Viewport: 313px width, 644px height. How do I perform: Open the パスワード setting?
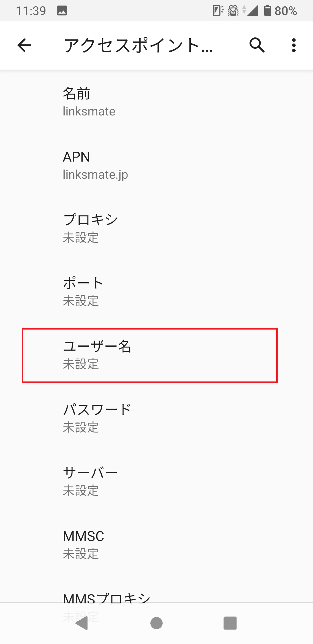[156, 418]
